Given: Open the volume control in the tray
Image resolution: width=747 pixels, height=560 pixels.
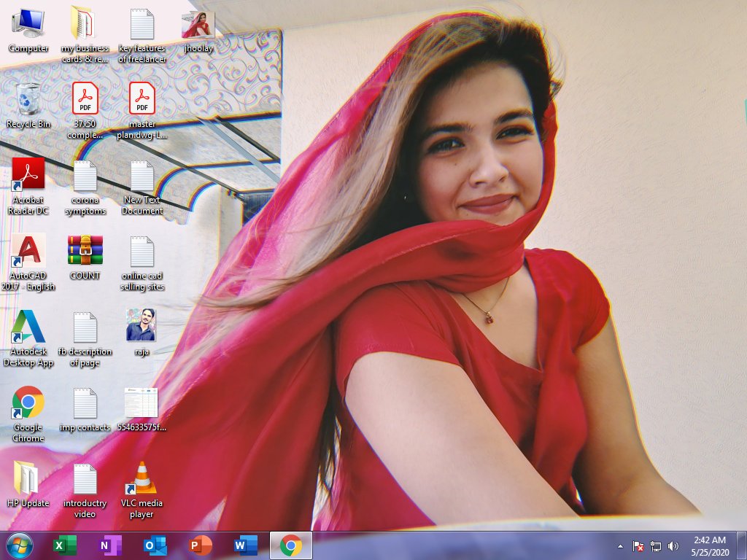Looking at the screenshot, I should pyautogui.click(x=673, y=545).
